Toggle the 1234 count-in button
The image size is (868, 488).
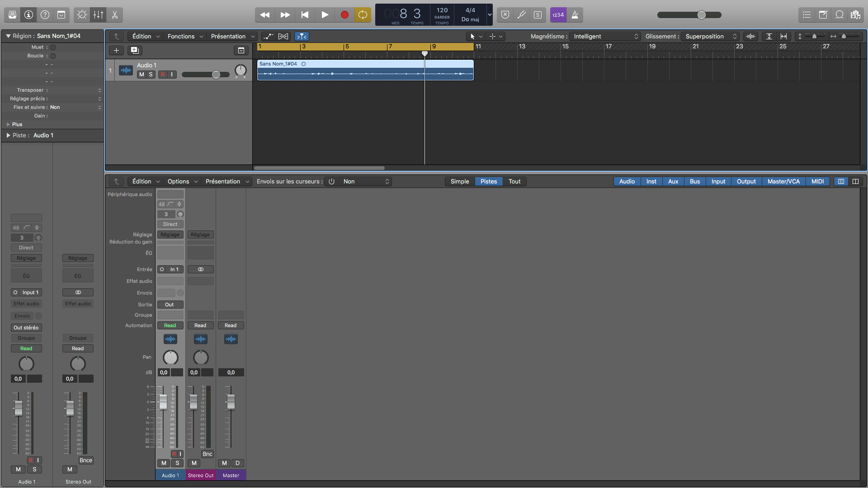pyautogui.click(x=558, y=15)
